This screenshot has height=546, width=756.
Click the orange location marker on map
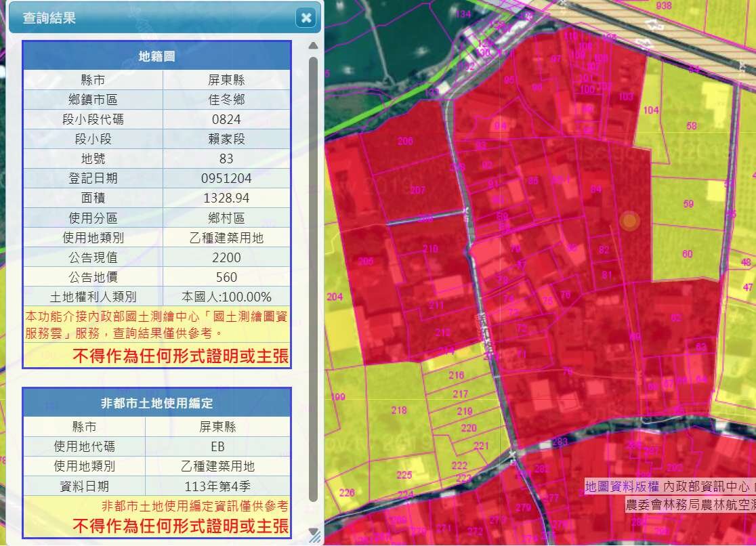pos(630,221)
